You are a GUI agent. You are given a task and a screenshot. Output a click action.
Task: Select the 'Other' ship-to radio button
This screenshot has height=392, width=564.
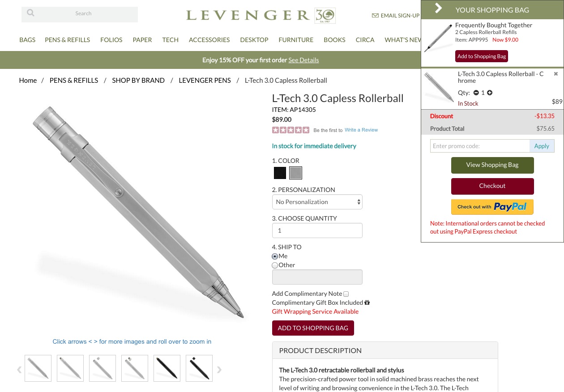tap(275, 265)
